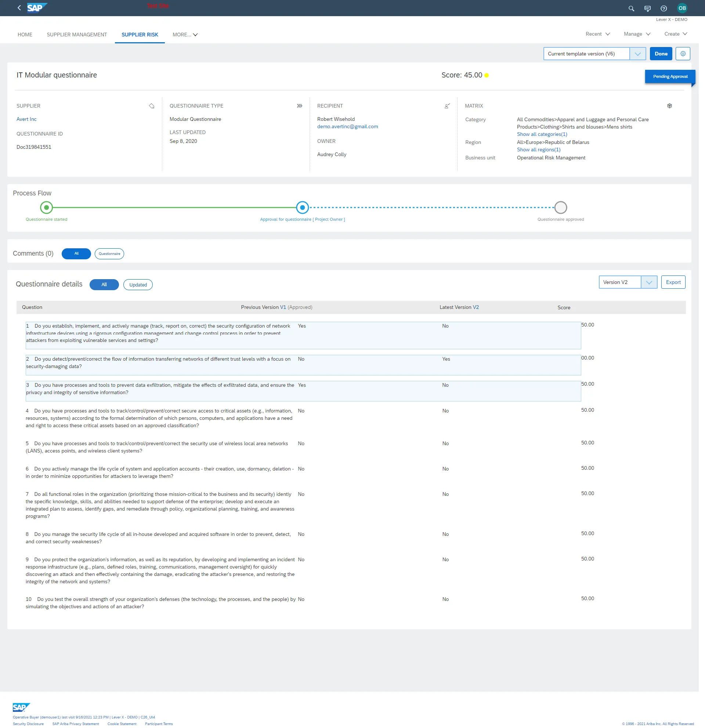Click question 9 about incident response infrastructure
The height and width of the screenshot is (728, 705).
[x=160, y=570]
